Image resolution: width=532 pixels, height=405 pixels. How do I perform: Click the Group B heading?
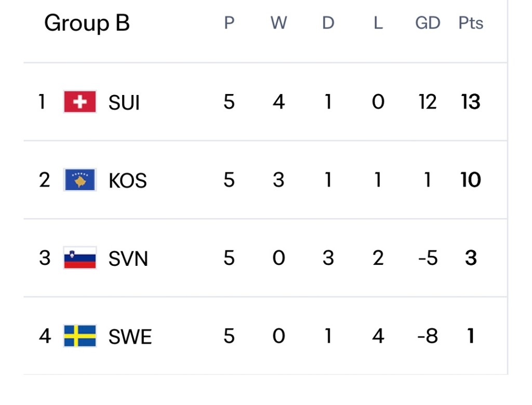click(87, 23)
